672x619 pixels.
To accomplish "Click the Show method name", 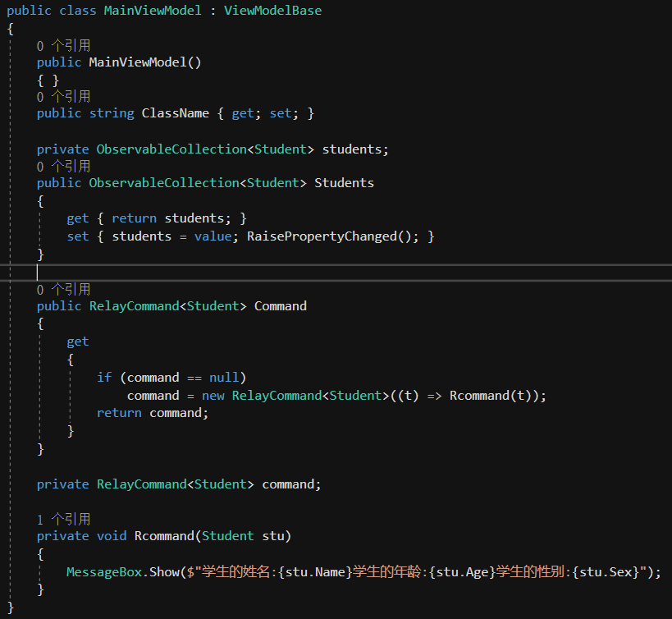I will click(164, 572).
